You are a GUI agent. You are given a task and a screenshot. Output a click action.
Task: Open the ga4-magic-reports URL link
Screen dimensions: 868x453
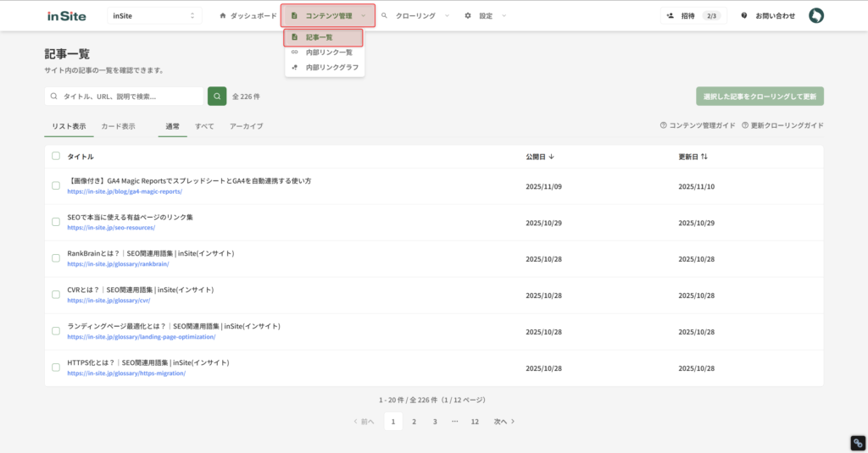(x=125, y=191)
